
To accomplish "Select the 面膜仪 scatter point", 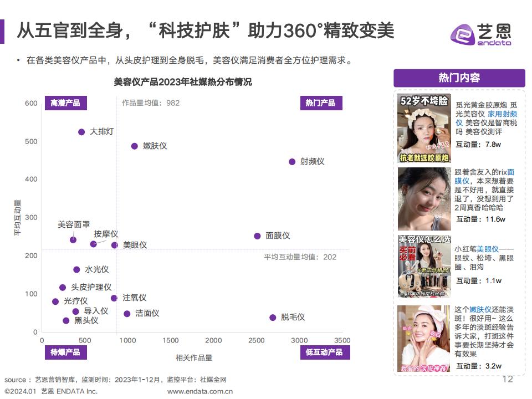I will click(257, 236).
